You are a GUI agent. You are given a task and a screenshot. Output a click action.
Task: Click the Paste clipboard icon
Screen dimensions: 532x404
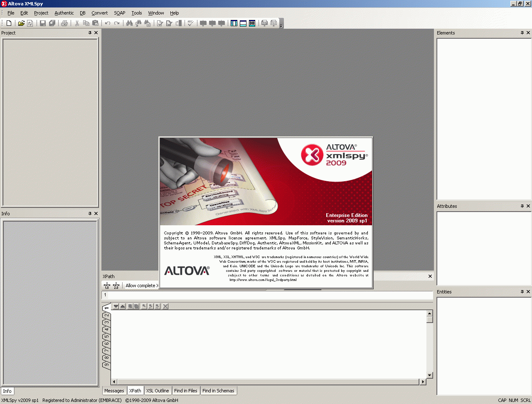point(95,23)
